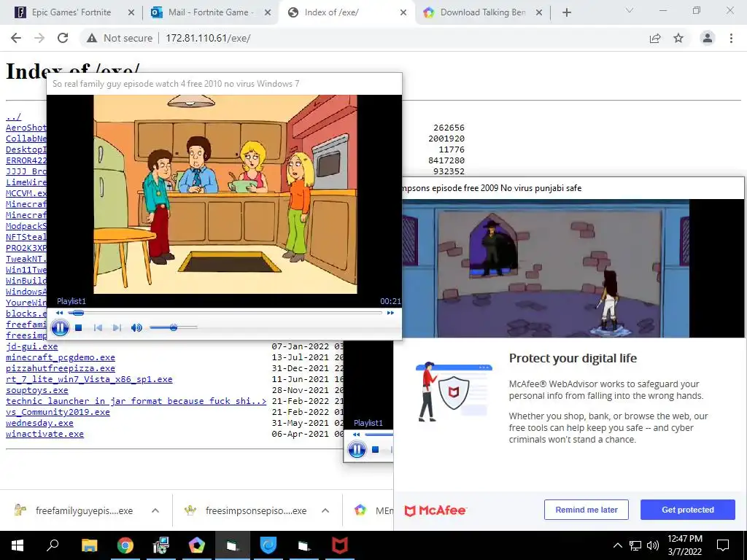The width and height of the screenshot is (747, 560).
Task: Rewind using the family guy player seek-back arrows
Action: point(60,313)
